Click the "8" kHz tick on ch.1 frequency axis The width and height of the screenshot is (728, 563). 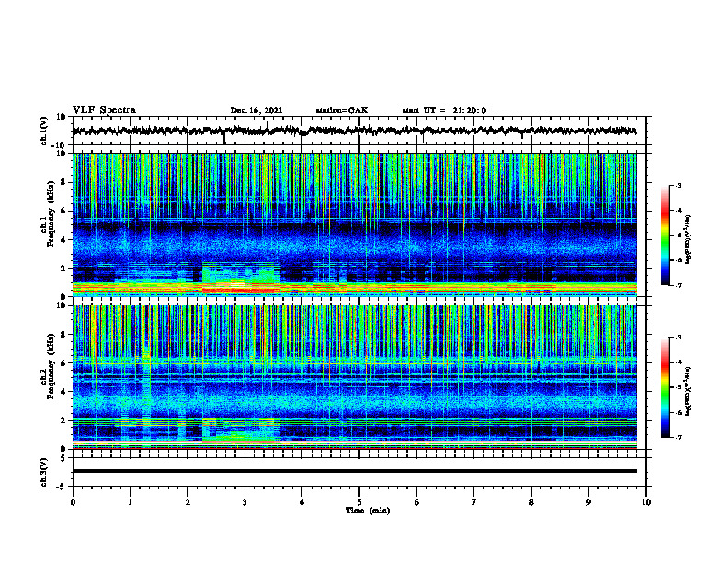[64, 182]
